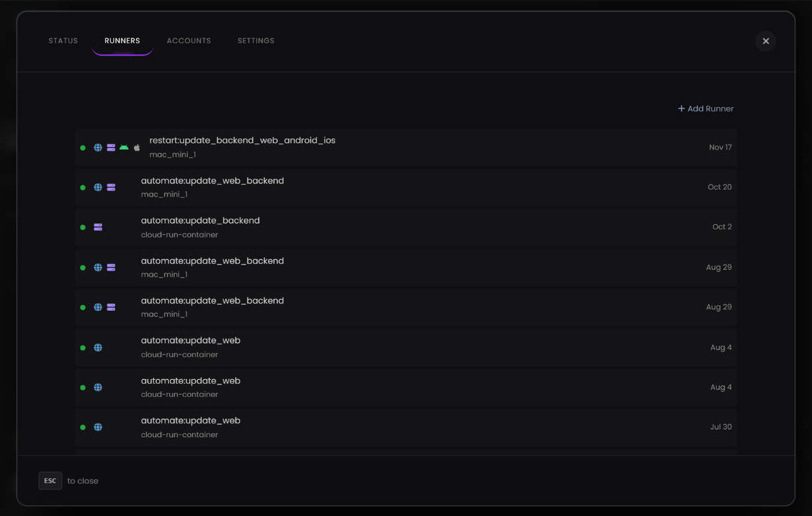Click the Add Runner button
Viewport: 812px width, 516px height.
(705, 108)
